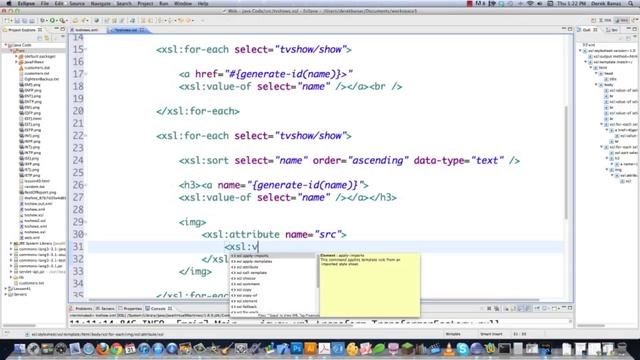
Task: Click the New file toolbar icon
Action: 7,20
